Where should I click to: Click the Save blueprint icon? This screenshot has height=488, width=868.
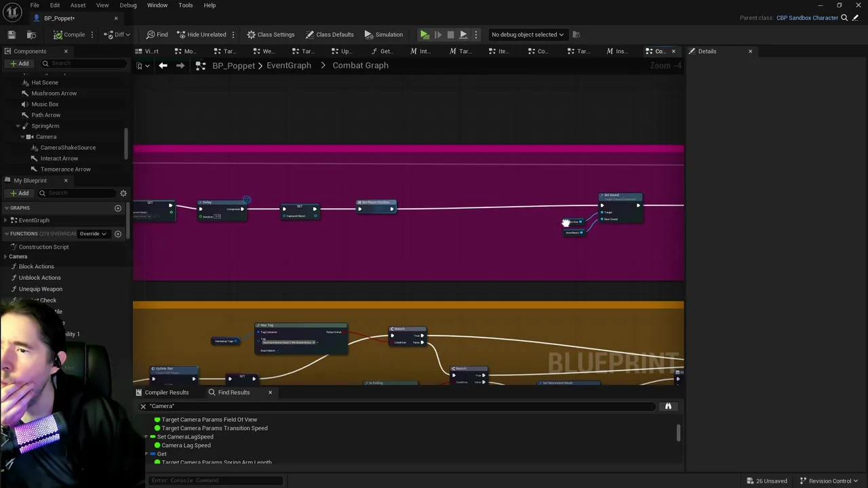12,35
